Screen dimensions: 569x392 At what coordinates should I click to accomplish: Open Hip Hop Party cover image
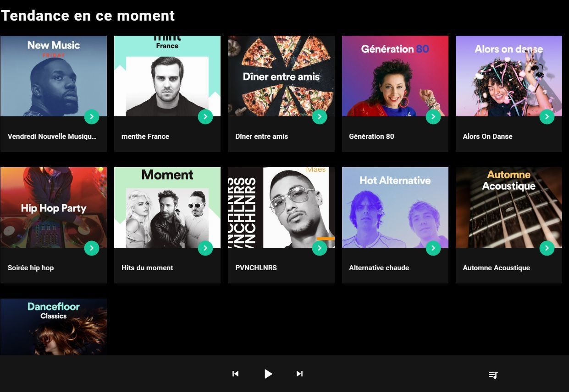click(x=54, y=207)
